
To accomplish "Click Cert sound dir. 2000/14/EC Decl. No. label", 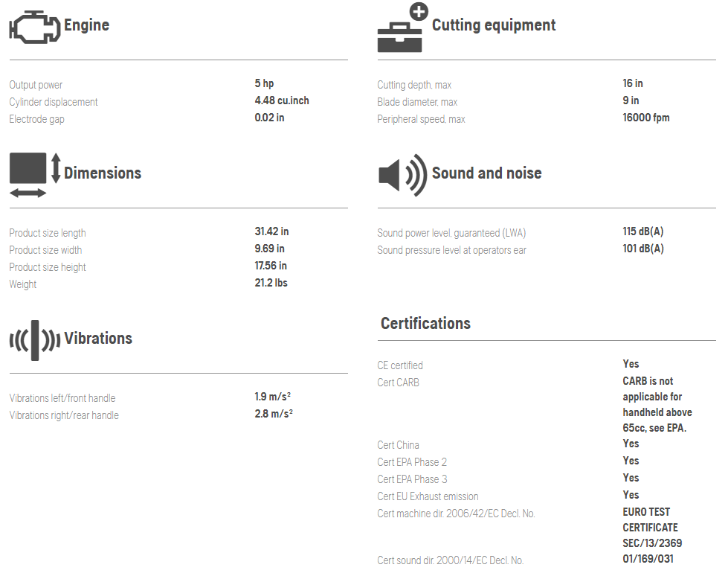I will click(451, 560).
